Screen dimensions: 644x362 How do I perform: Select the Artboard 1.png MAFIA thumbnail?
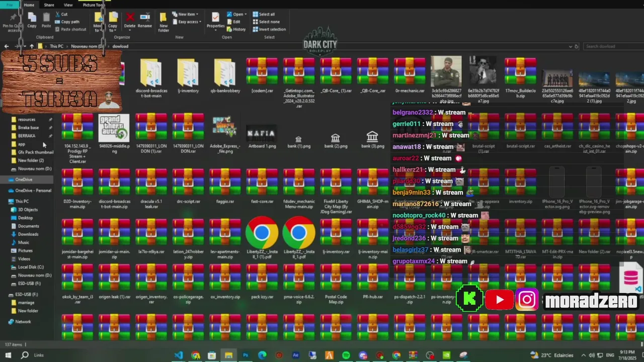pos(262,133)
